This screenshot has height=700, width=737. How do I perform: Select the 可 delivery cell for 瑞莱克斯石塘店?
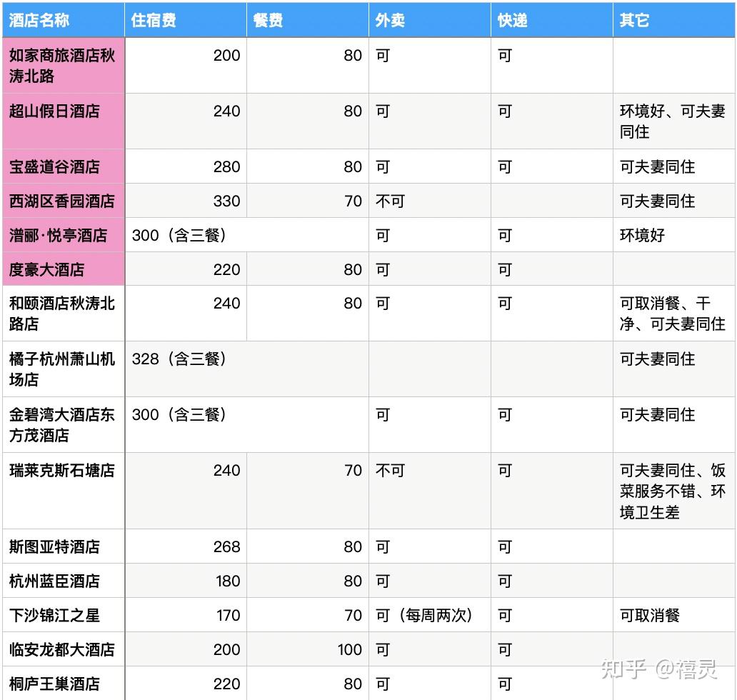pyautogui.click(x=552, y=491)
